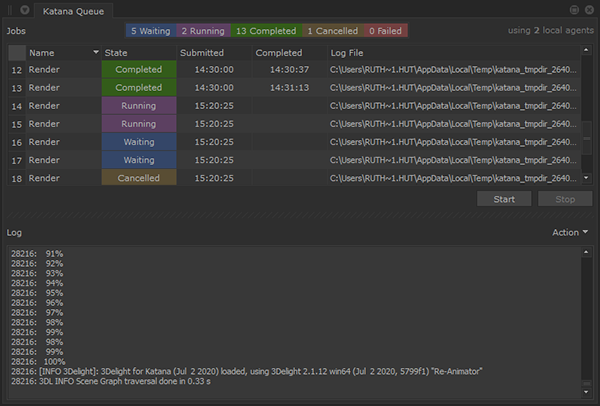
Task: Toggle the 0 Failed filter badge
Action: click(385, 31)
